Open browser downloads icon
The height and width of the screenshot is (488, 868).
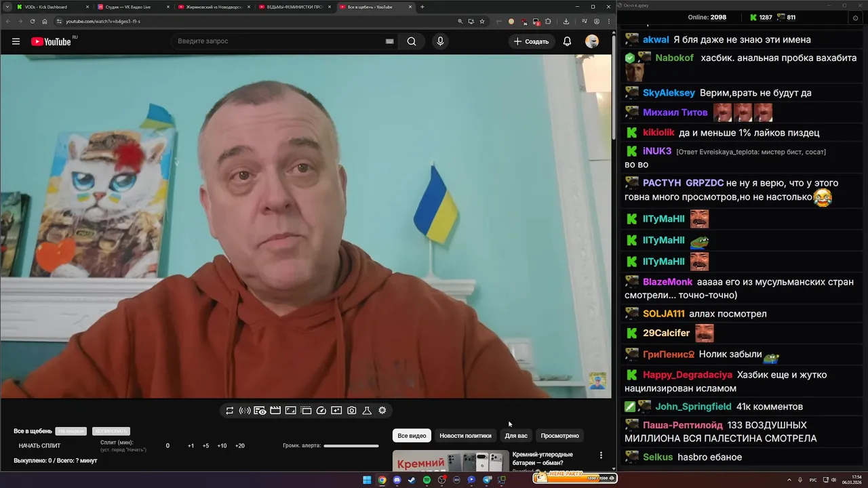[x=566, y=21]
